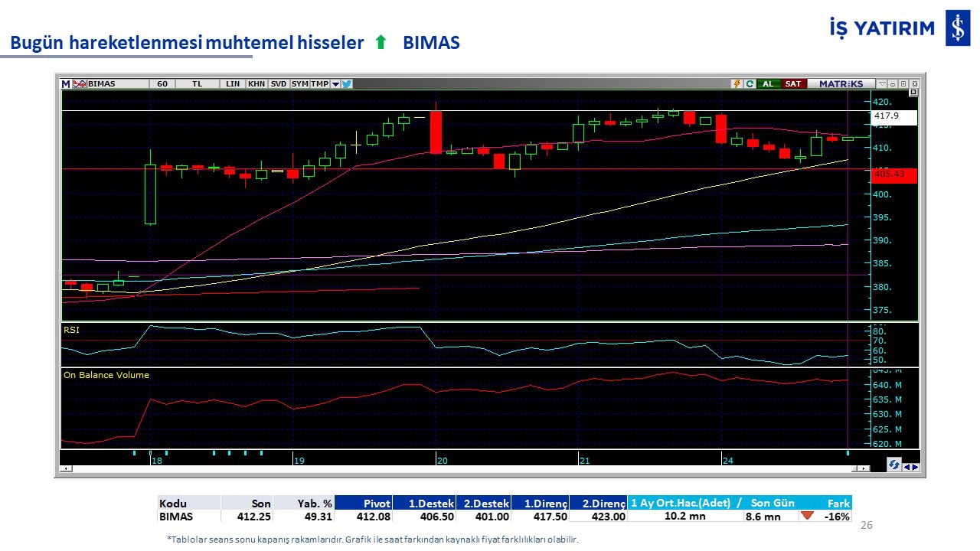The height and width of the screenshot is (551, 980).
Task: Click the green up arrow beside BIMAS title
Action: (x=381, y=43)
